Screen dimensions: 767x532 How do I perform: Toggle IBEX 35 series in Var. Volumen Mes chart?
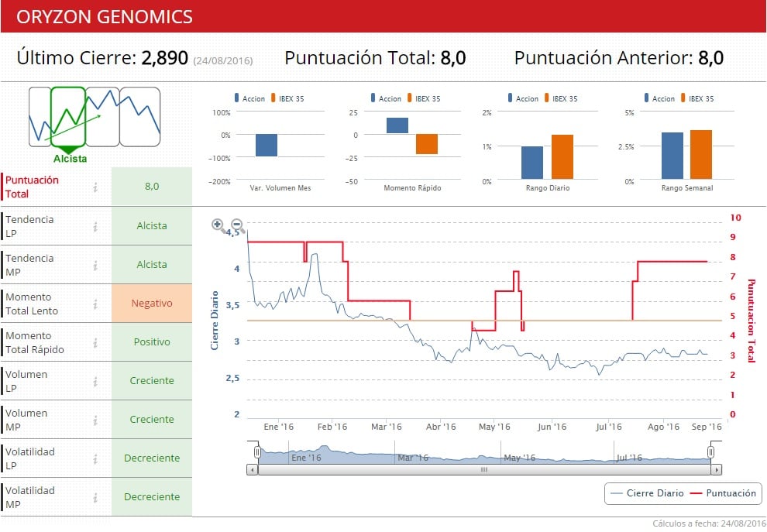pos(287,98)
